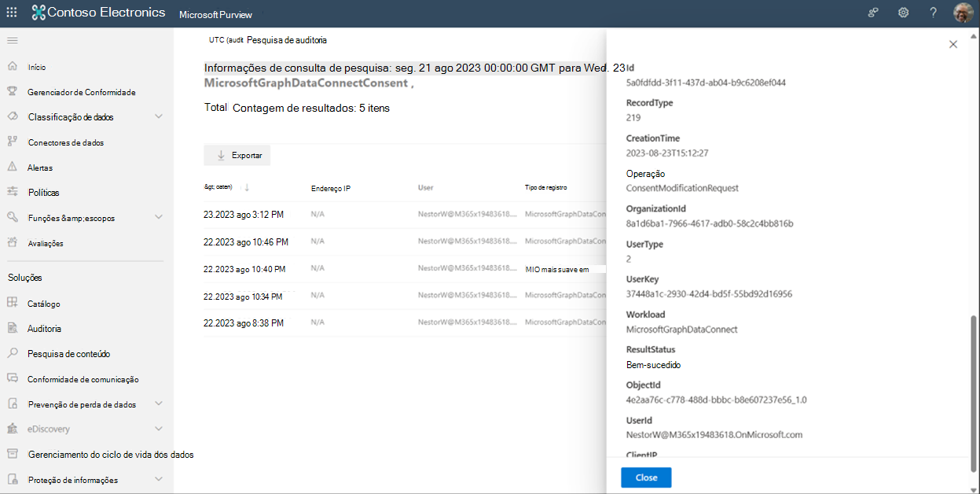Open the user profile avatar
980x494 pixels.
[963, 13]
